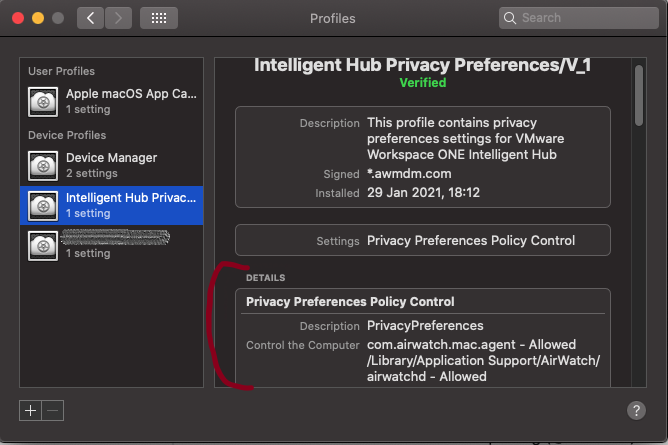668x445 pixels.
Task: Click the Device Manager profile icon
Action: [43, 166]
